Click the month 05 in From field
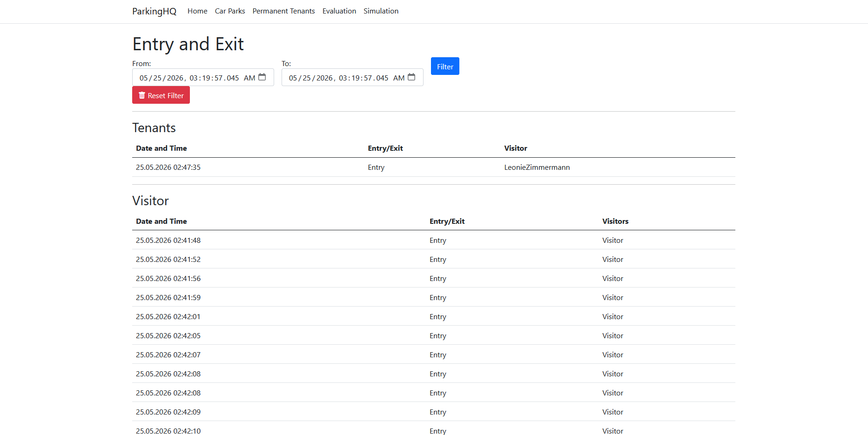Image resolution: width=868 pixels, height=435 pixels. [x=143, y=78]
